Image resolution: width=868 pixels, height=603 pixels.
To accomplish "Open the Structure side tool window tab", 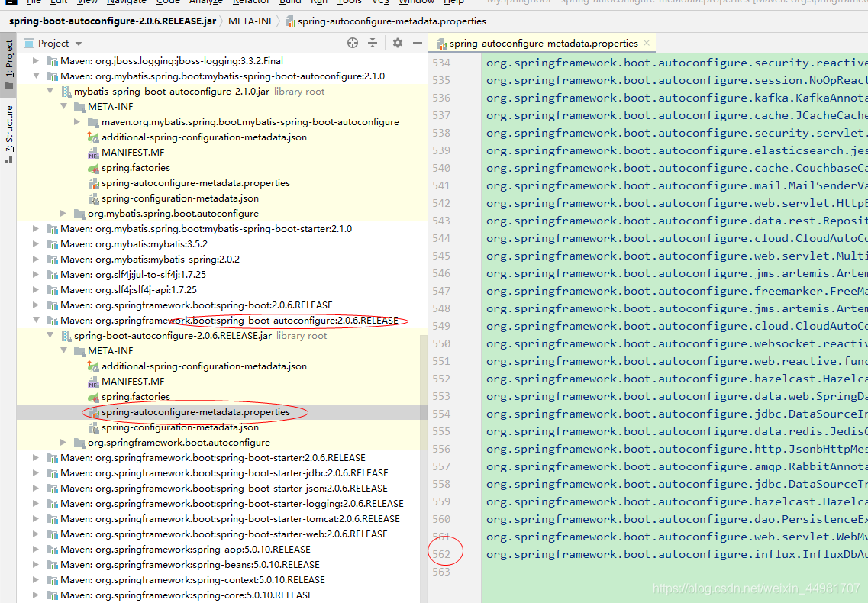I will click(x=9, y=134).
